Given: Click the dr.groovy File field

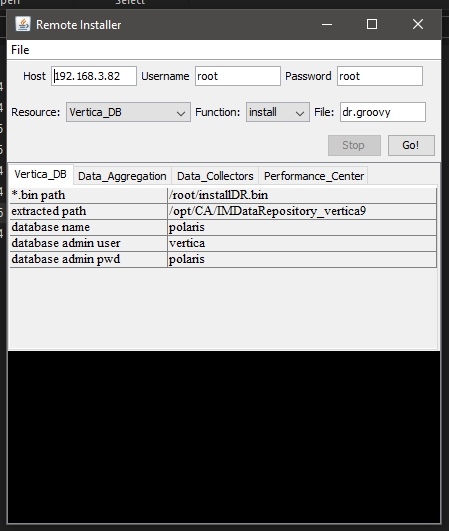Looking at the screenshot, I should (x=383, y=112).
